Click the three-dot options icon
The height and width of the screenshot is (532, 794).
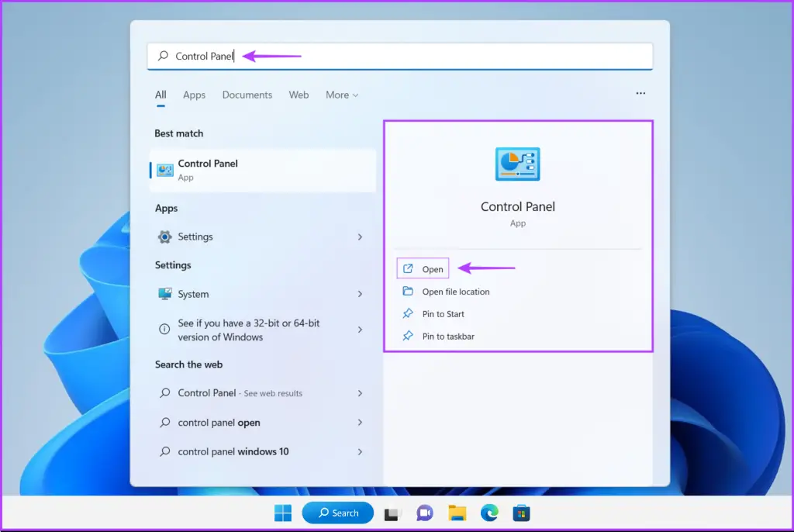point(640,94)
